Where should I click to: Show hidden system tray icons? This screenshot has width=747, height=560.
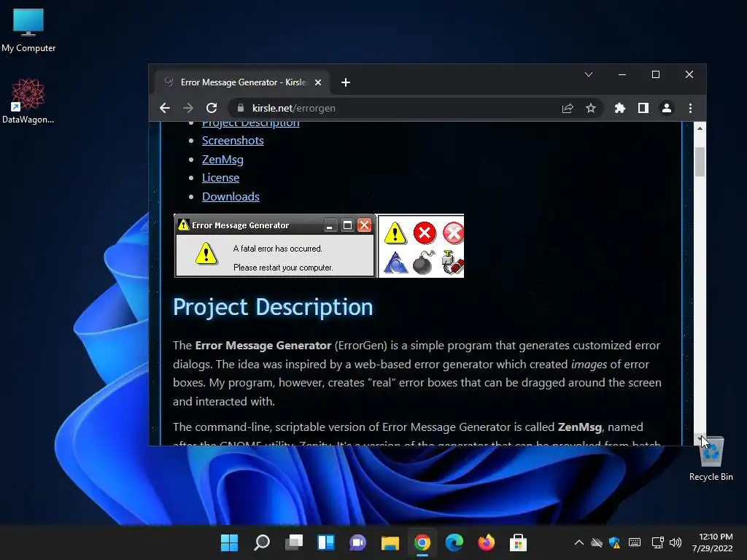pyautogui.click(x=578, y=542)
